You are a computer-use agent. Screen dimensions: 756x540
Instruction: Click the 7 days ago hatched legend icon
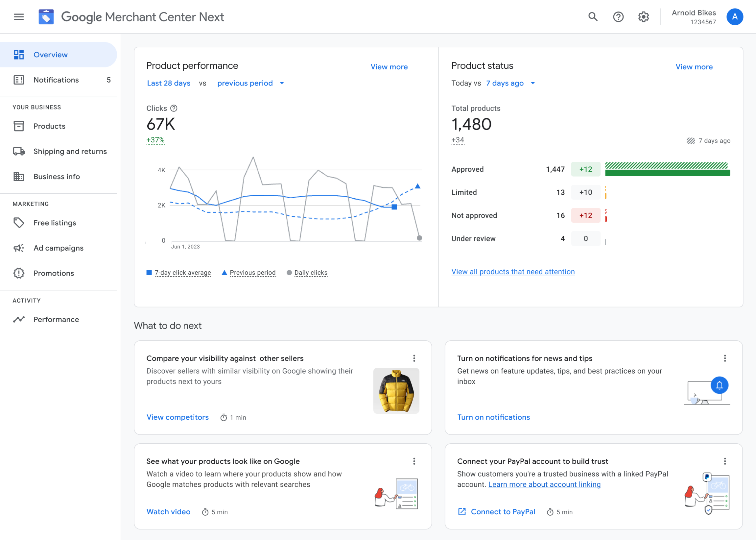tap(691, 141)
